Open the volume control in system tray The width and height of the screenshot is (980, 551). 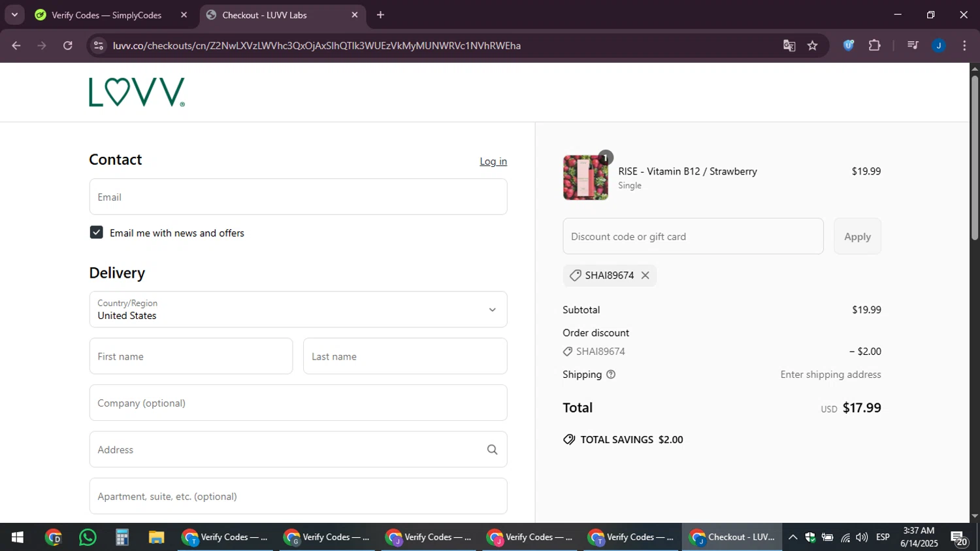[x=862, y=537]
